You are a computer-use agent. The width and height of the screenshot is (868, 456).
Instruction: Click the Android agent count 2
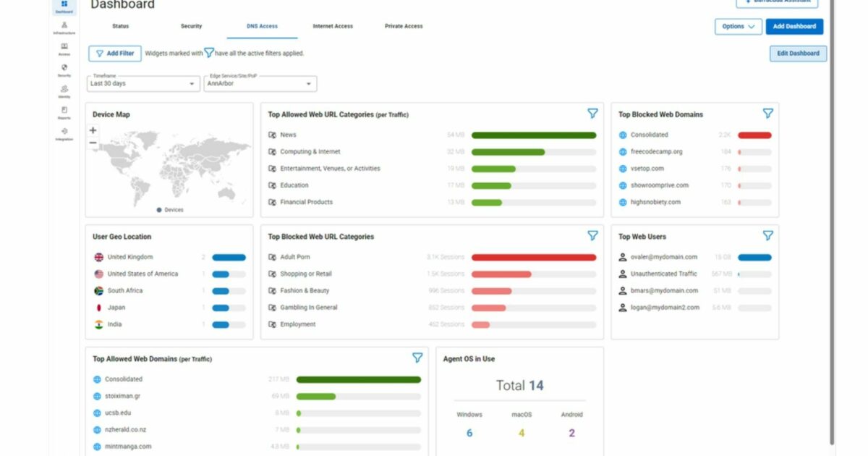click(571, 433)
